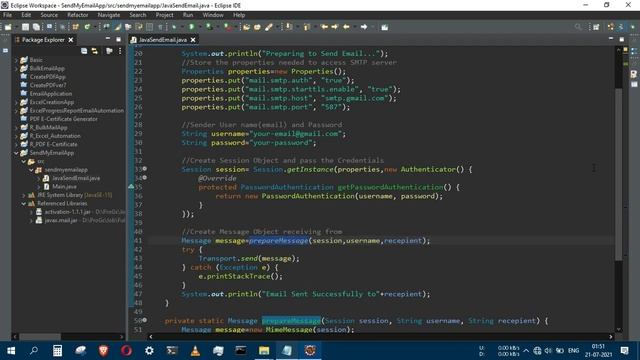
Task: Click the New Java Package icon
Action: click(x=76, y=27)
